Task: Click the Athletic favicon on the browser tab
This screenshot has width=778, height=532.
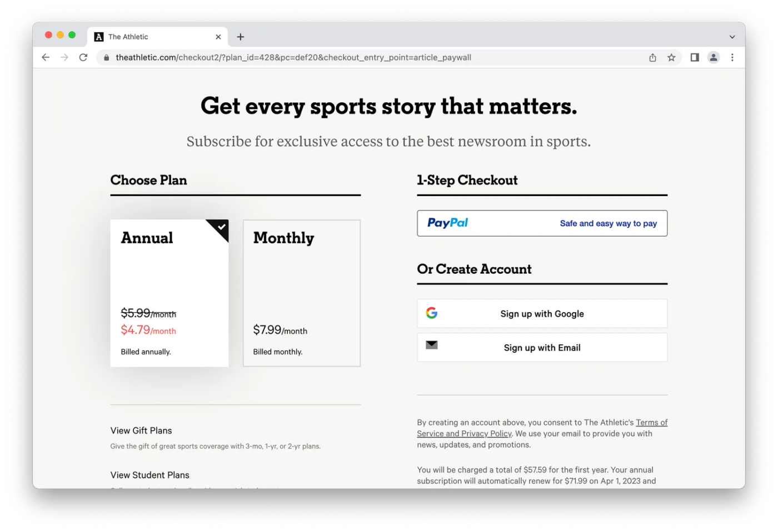Action: (99, 37)
